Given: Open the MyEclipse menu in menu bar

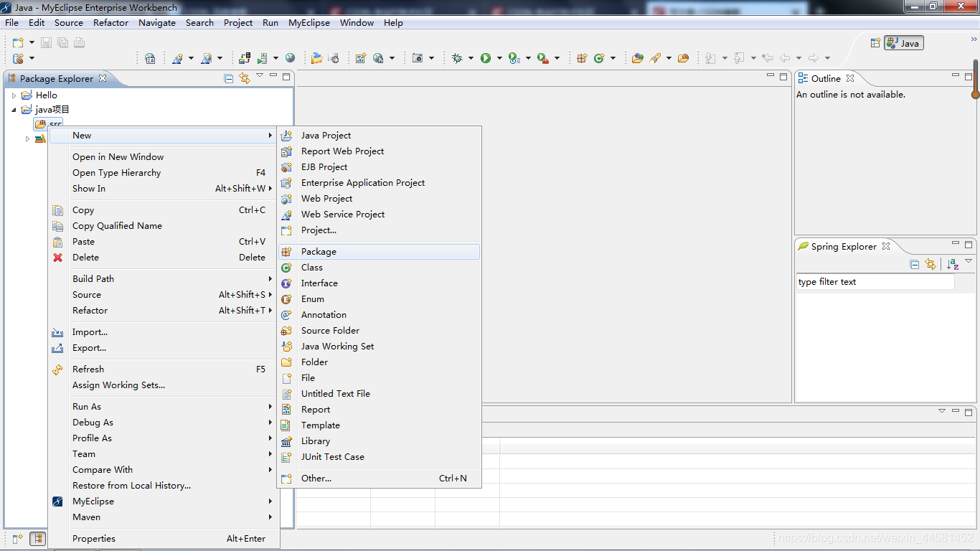Looking at the screenshot, I should pyautogui.click(x=309, y=22).
